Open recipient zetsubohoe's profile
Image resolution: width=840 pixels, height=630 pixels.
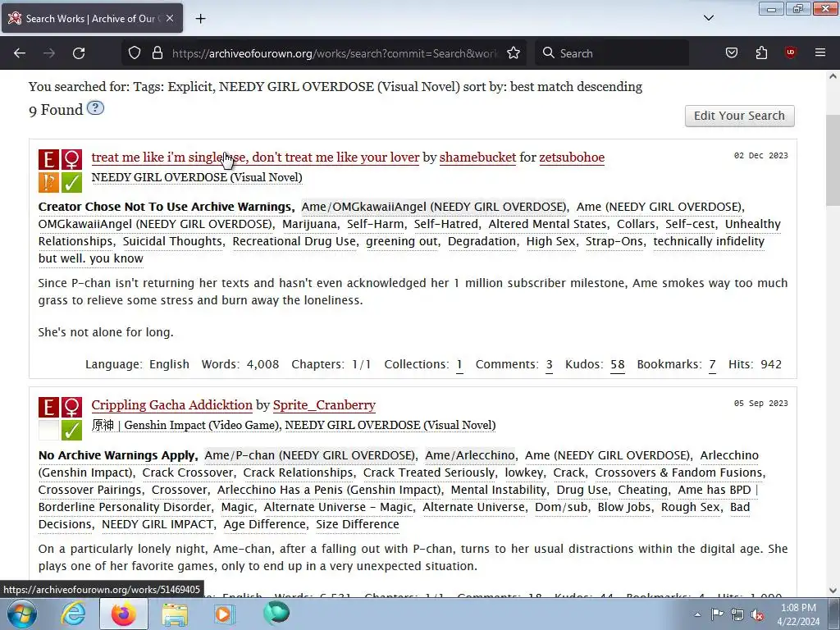572,157
